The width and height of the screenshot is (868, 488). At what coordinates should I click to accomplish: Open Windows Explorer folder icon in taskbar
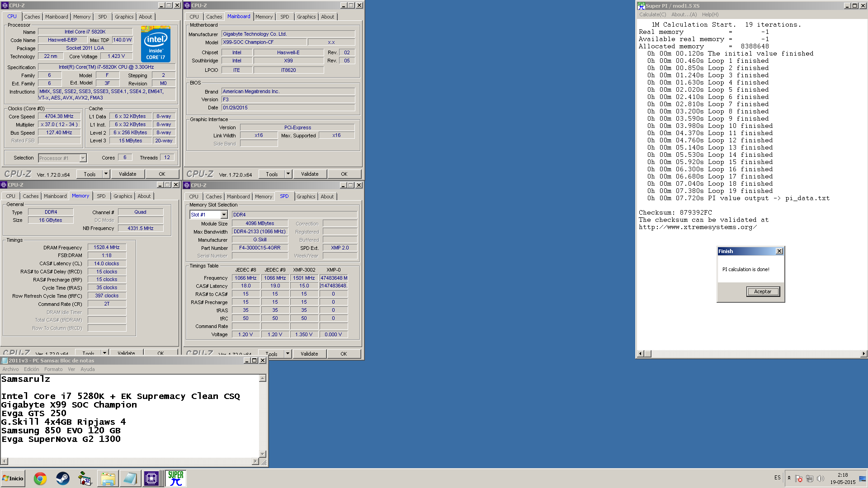(108, 479)
